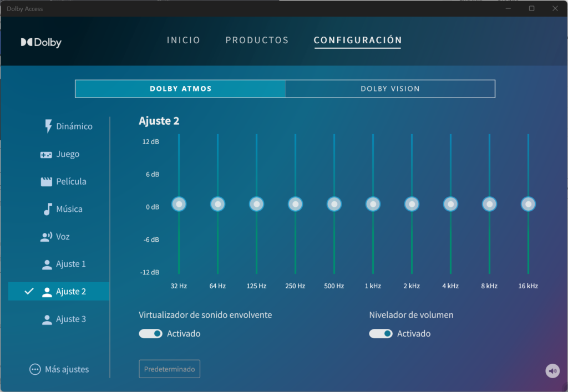The height and width of the screenshot is (392, 568).
Task: Select the Música note icon
Action: point(48,209)
